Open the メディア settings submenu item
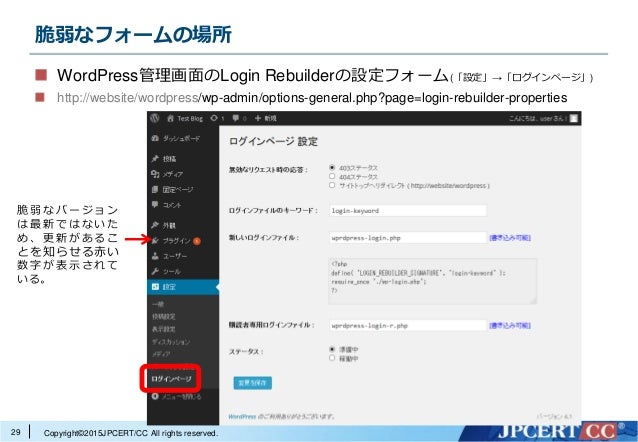This screenshot has height=442, width=638. point(161,354)
